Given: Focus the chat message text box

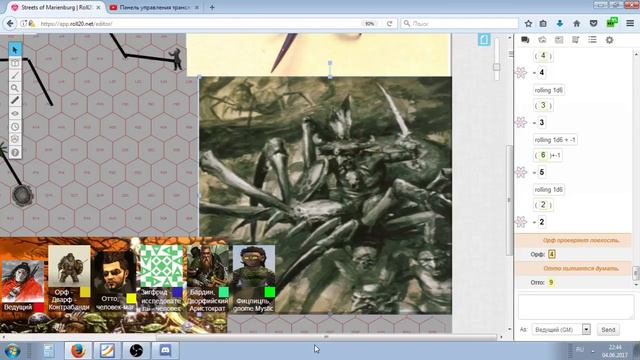Looking at the screenshot, I should pyautogui.click(x=576, y=307).
